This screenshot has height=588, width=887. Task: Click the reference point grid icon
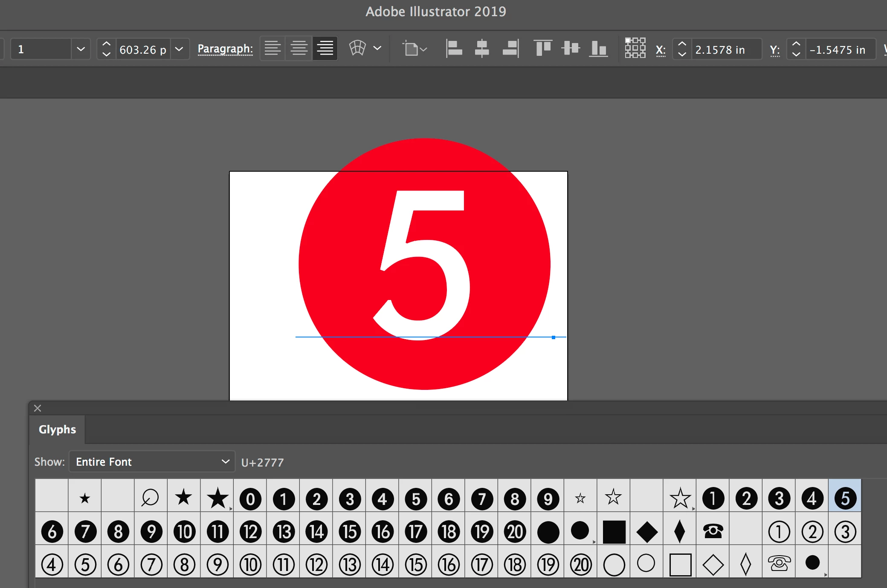(635, 48)
